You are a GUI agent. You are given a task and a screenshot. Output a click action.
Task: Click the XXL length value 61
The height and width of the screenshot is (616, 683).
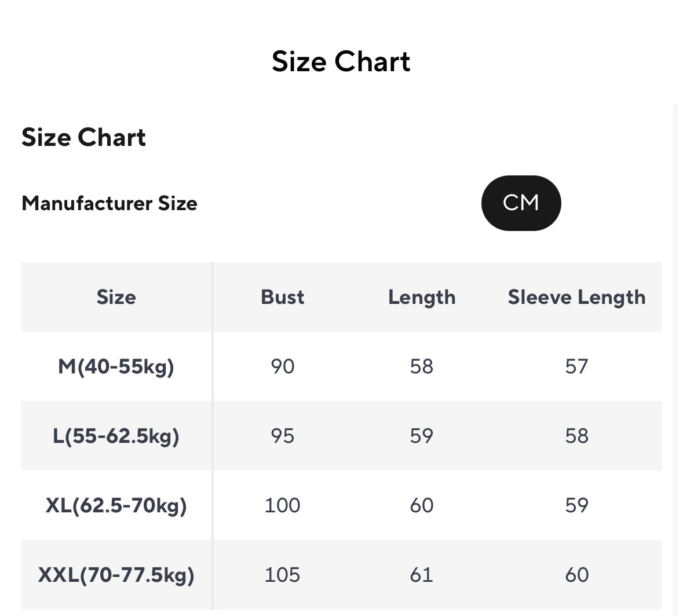(x=422, y=575)
